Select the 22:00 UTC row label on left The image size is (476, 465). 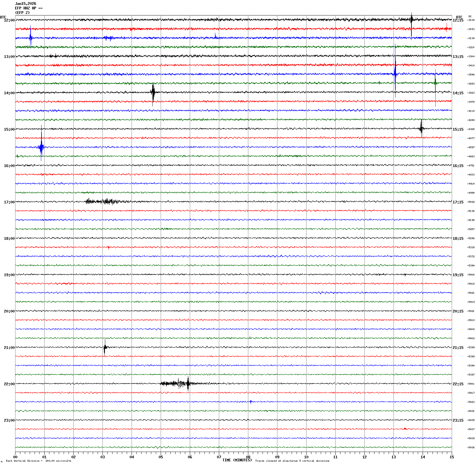point(9,384)
